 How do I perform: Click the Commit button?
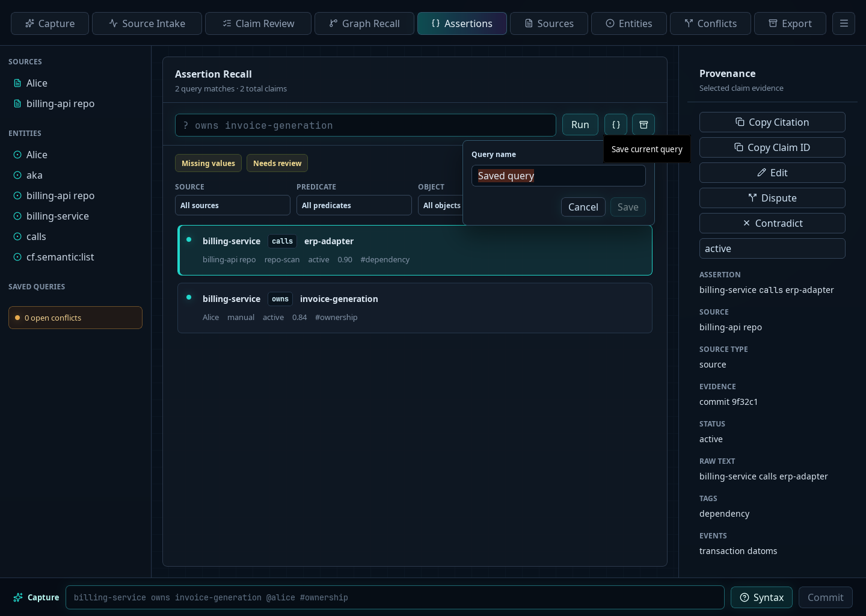[825, 597]
